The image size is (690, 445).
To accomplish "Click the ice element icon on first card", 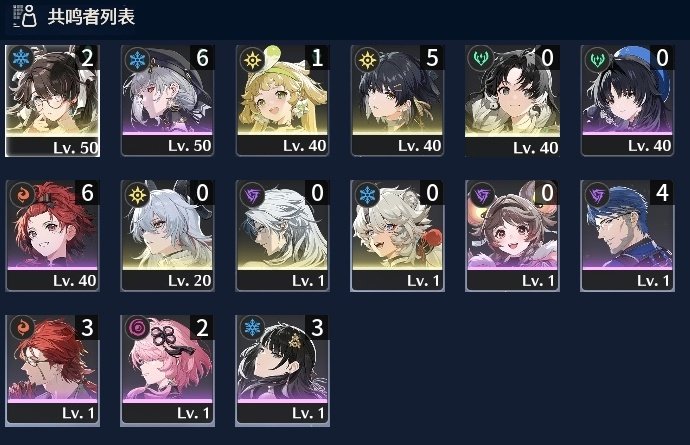I will coord(21,59).
